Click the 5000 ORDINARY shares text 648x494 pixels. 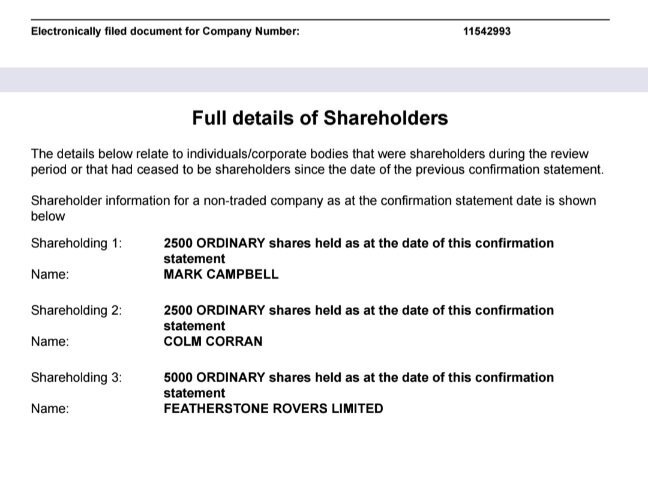pyautogui.click(x=214, y=377)
